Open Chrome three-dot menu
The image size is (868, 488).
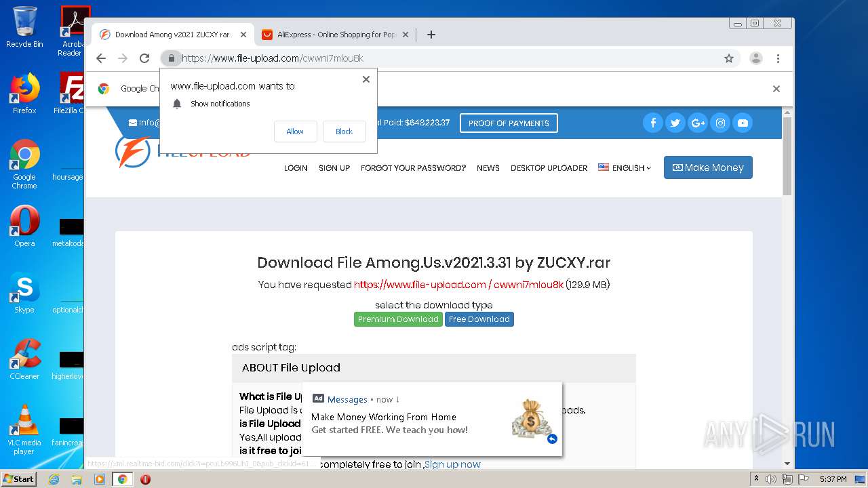pos(778,58)
